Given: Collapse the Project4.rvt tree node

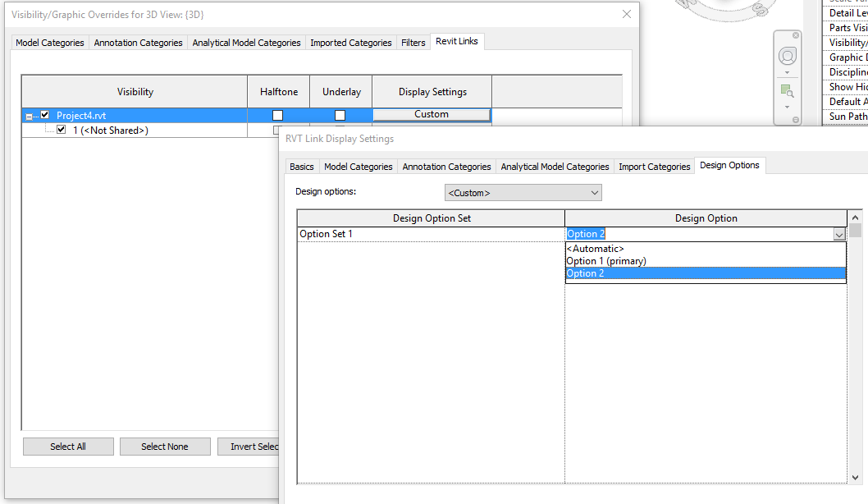Looking at the screenshot, I should [27, 115].
